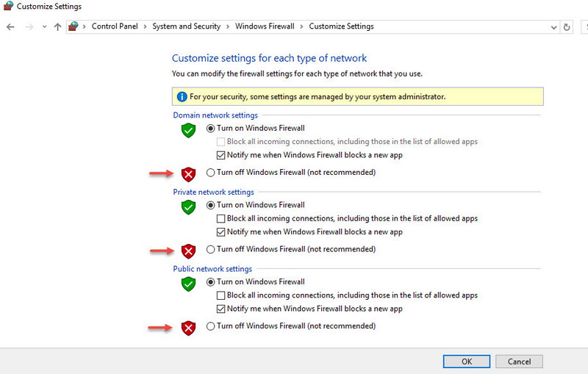The width and height of the screenshot is (588, 374).
Task: Check Block all incoming connections for Domain
Action: (x=221, y=142)
